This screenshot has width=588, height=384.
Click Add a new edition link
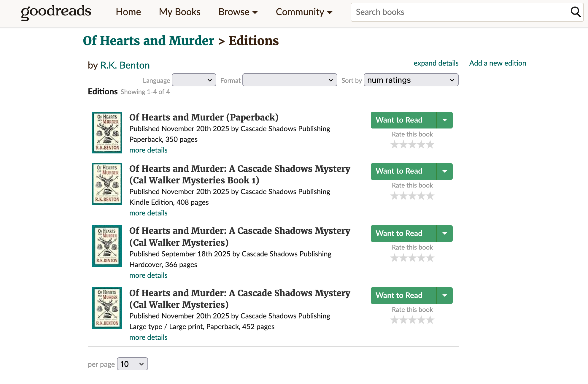pos(498,63)
